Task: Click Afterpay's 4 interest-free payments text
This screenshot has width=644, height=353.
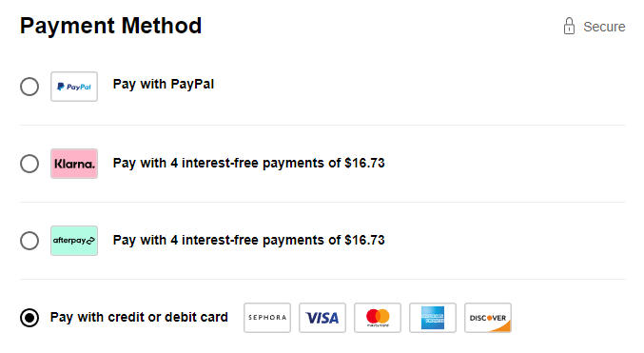Action: click(x=249, y=240)
